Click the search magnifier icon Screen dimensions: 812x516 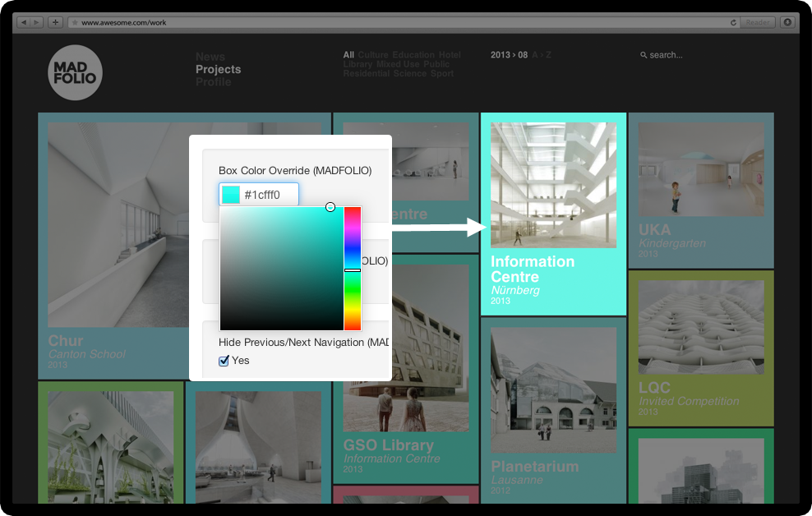tap(644, 55)
